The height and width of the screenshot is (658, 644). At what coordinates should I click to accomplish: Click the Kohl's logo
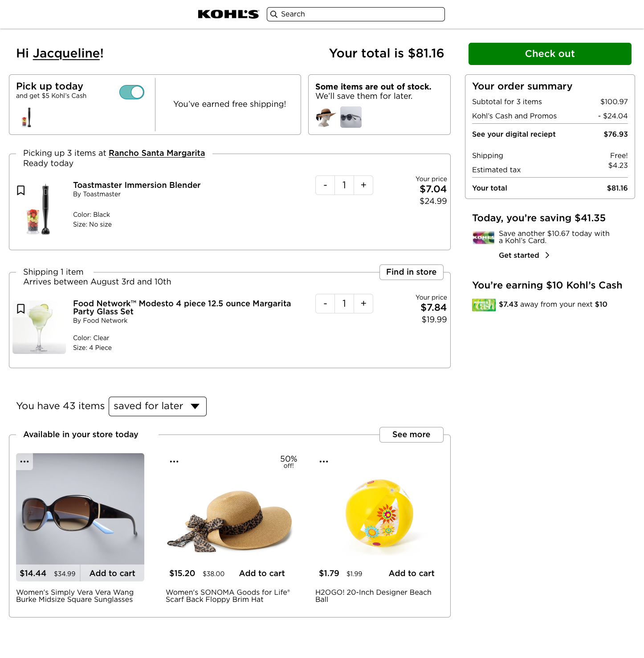coord(228,14)
